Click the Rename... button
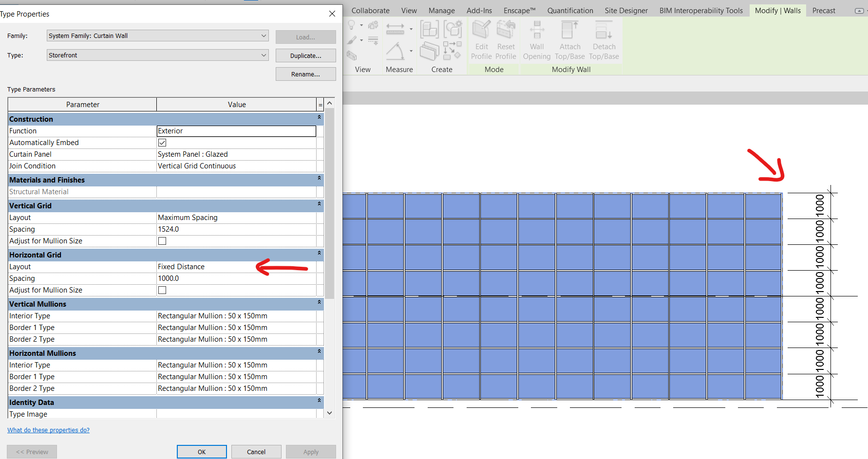868x459 pixels. [306, 74]
